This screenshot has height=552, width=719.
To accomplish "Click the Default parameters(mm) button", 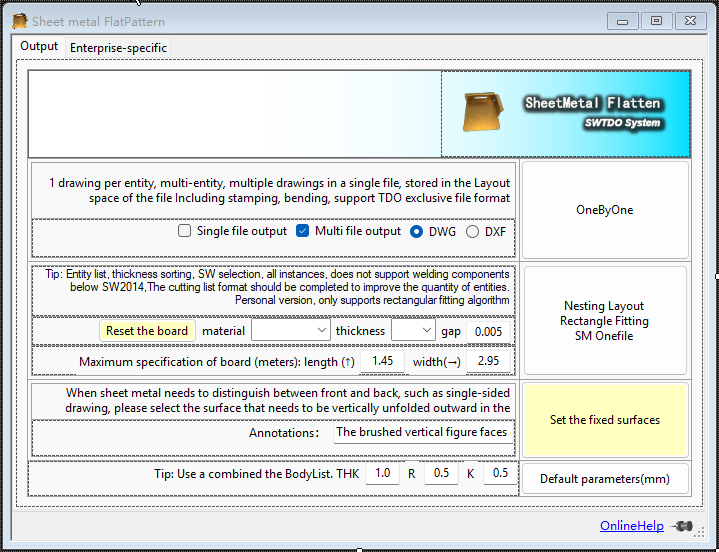I will [605, 479].
